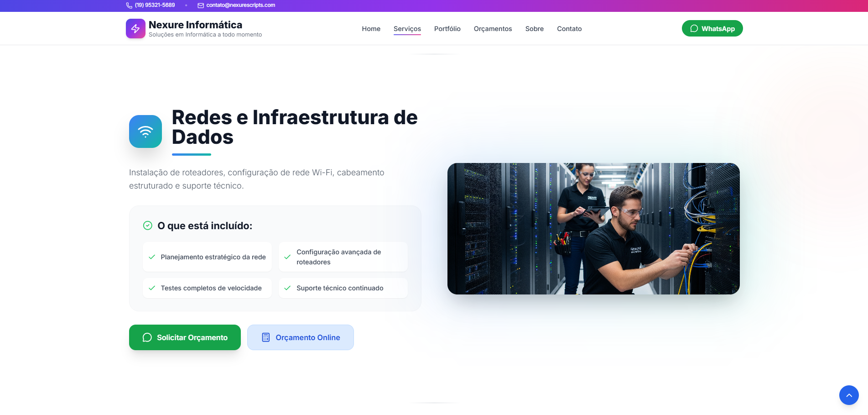Click checkmark beside Testes completos de velocidade
The height and width of the screenshot is (415, 868).
coord(152,288)
